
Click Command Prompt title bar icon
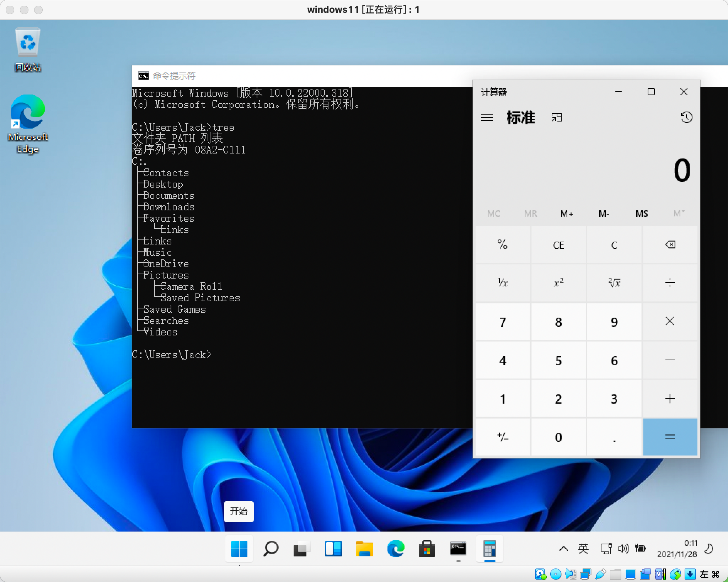pyautogui.click(x=143, y=76)
